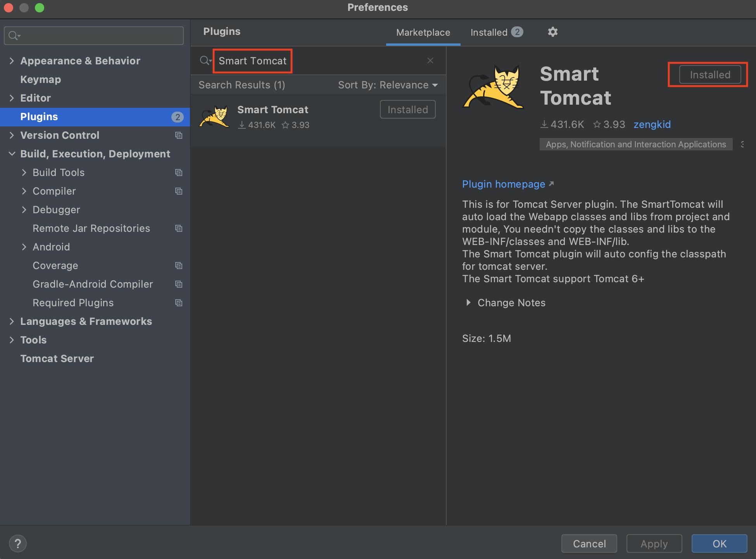
Task: Open the zengkid vendor link
Action: tap(652, 124)
